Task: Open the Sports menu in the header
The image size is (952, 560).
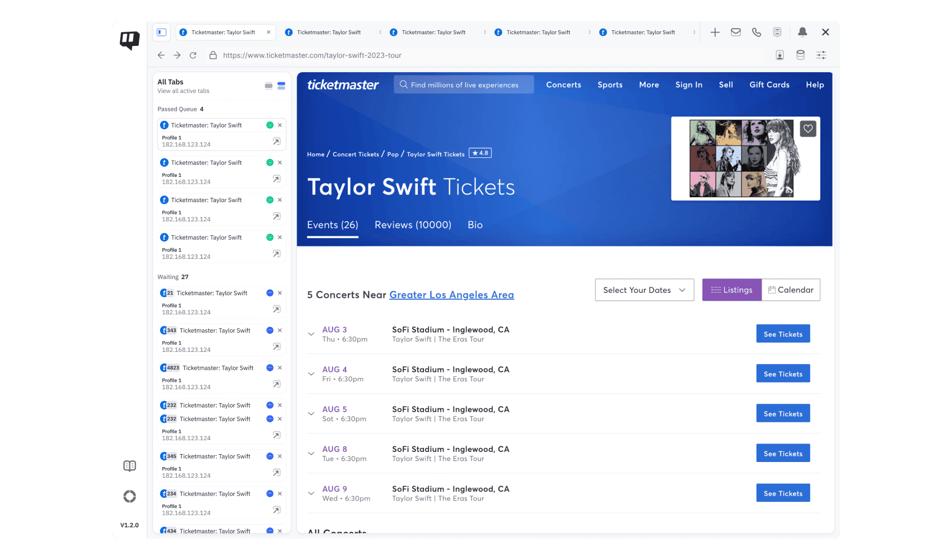Action: coord(610,85)
